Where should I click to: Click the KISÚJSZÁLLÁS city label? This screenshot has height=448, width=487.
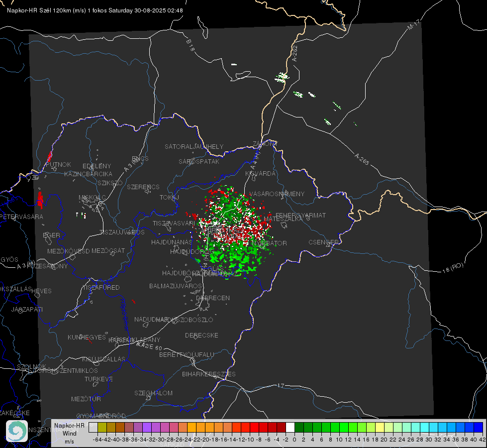pyautogui.click(x=103, y=359)
